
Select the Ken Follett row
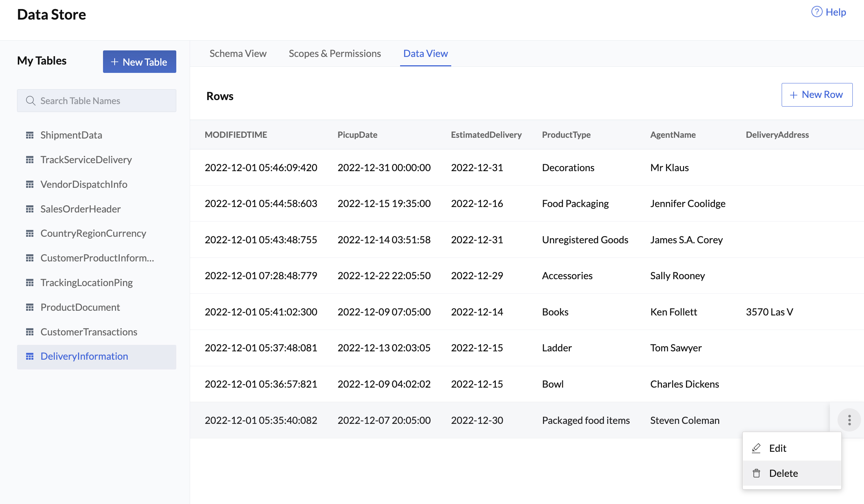coord(673,312)
